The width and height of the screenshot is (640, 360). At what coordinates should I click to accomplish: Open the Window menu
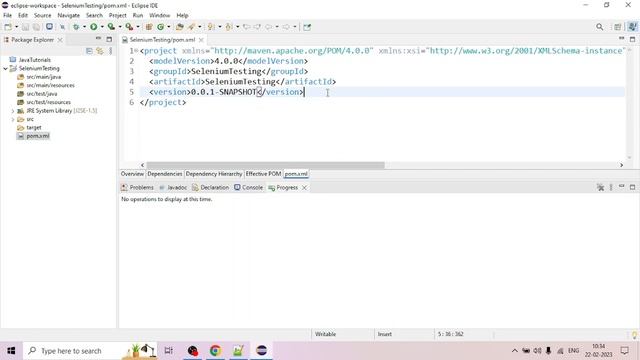pyautogui.click(x=159, y=15)
